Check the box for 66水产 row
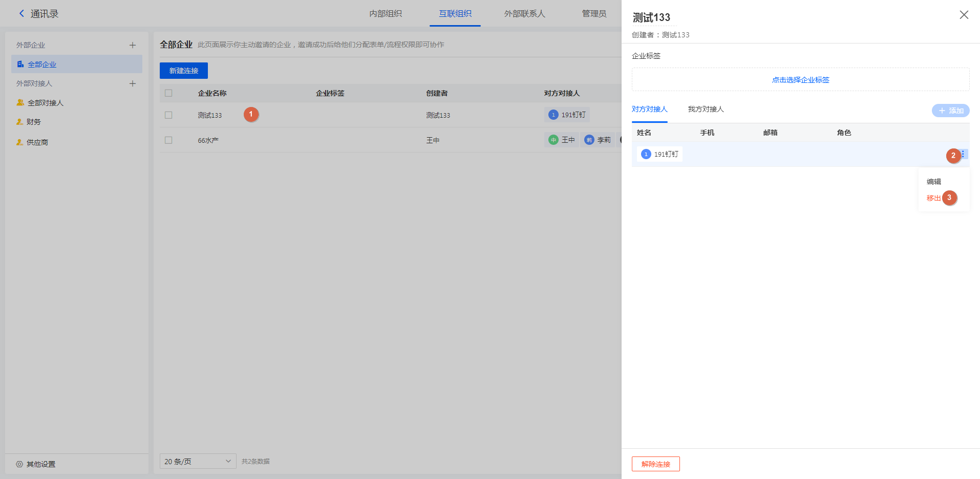This screenshot has width=980, height=479. click(168, 140)
